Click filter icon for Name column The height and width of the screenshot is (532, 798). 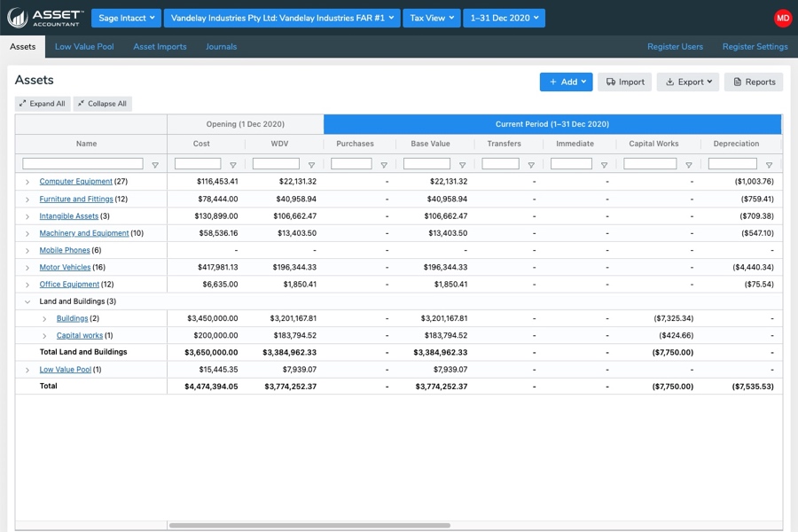coord(155,165)
